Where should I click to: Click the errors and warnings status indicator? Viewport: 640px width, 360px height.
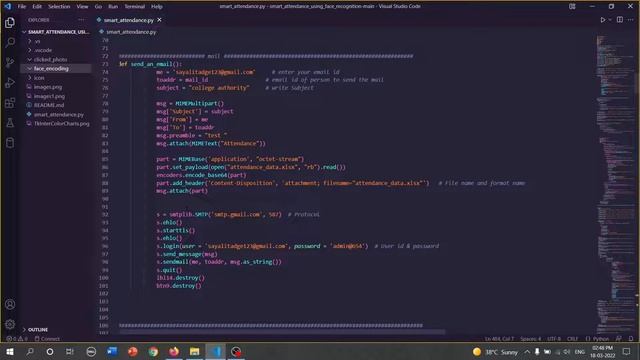[x=17, y=339]
